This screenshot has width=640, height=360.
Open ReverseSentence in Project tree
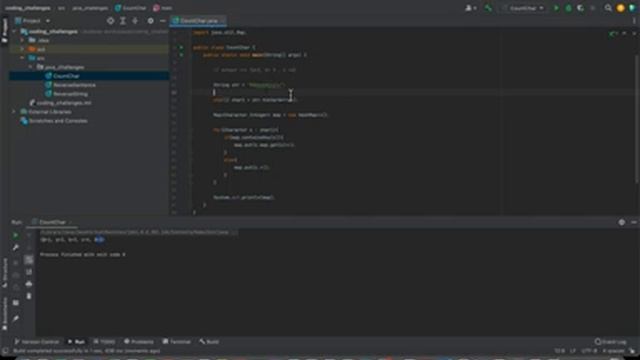(x=74, y=85)
